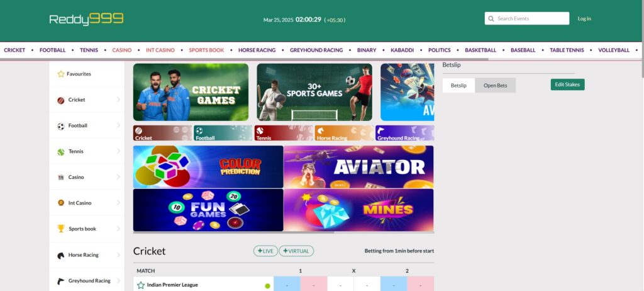Expand the Cricket sidebar chevron
Viewport: 644px width, 291px height.
tap(118, 100)
